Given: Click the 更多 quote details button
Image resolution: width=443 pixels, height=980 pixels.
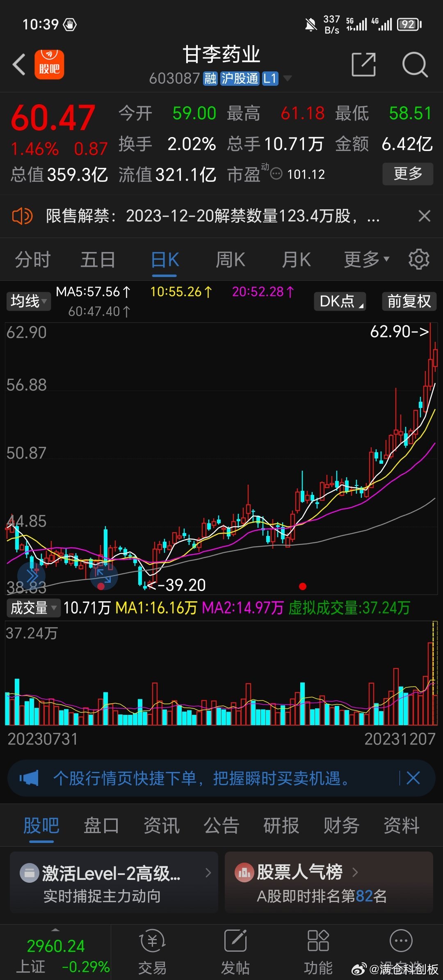Looking at the screenshot, I should click(408, 174).
